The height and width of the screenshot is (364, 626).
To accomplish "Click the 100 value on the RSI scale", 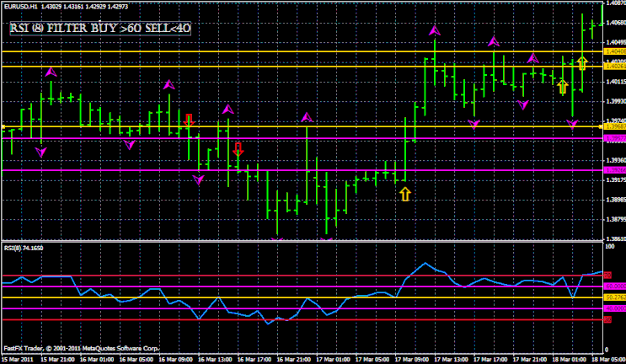I will coord(610,247).
